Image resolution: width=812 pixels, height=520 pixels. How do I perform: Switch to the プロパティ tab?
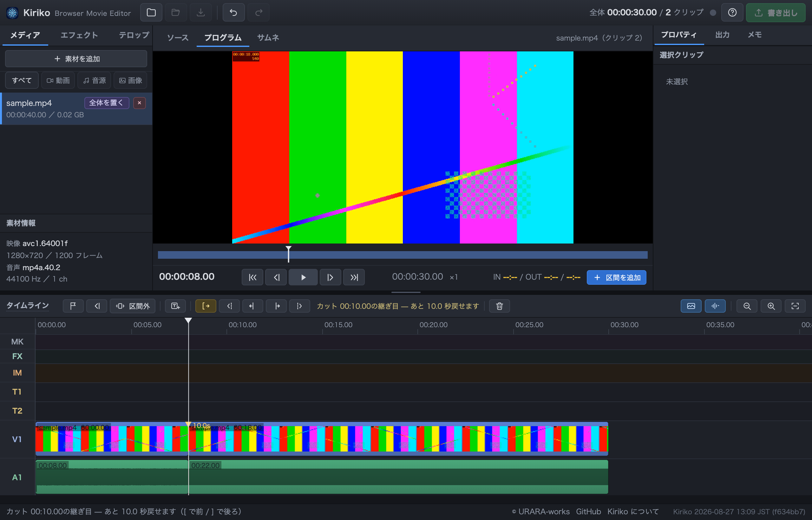click(678, 35)
